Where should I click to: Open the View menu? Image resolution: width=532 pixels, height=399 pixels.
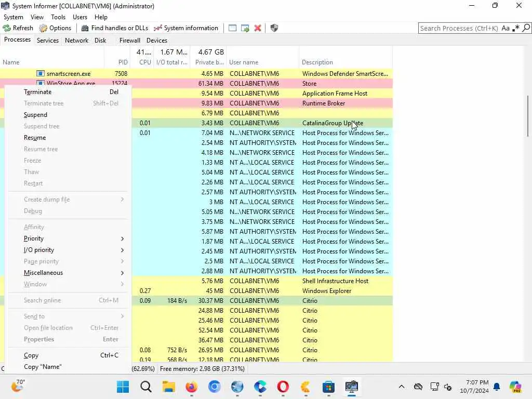pos(37,17)
